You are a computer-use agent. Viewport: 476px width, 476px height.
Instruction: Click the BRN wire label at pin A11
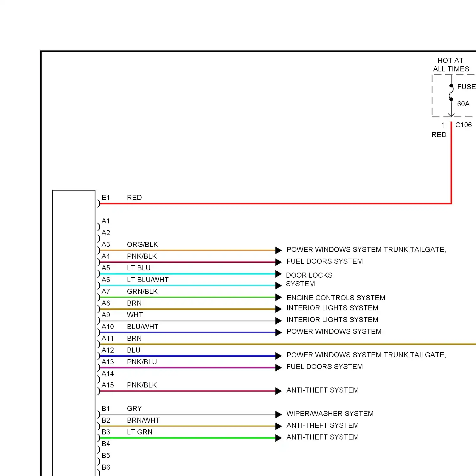click(134, 338)
